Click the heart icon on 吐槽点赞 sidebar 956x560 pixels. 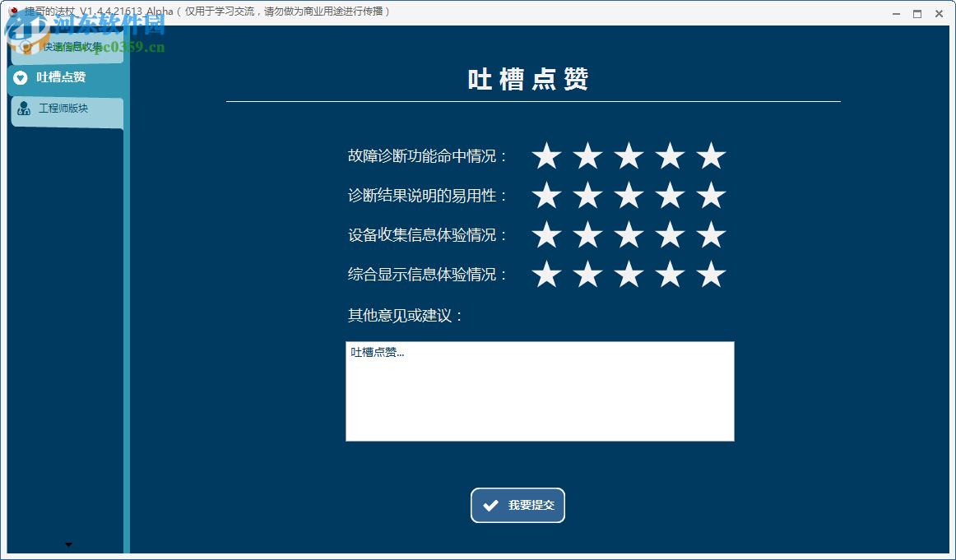21,78
